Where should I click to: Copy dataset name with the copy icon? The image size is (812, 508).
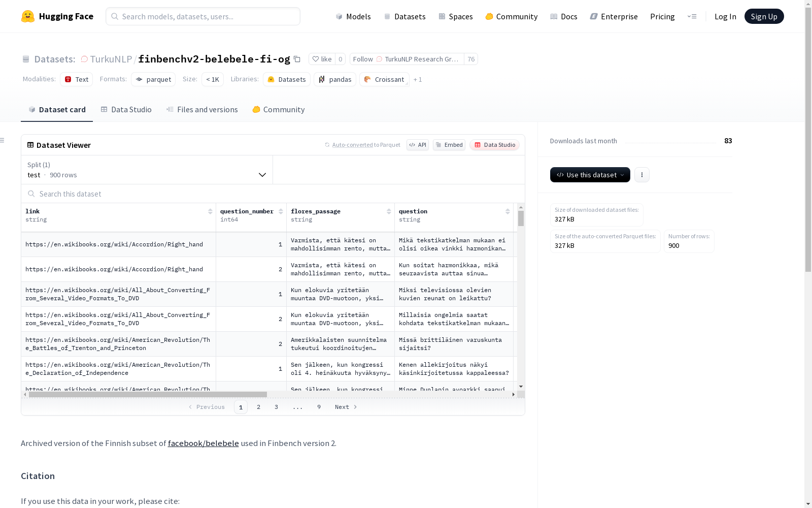[x=297, y=59]
